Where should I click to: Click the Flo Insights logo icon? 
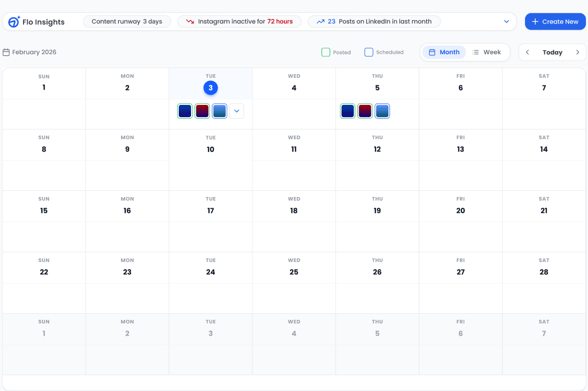point(14,21)
